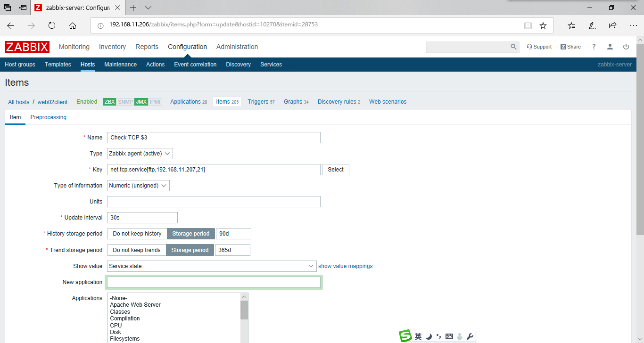The width and height of the screenshot is (644, 343).
Task: Click the Zabbix search magnifier icon
Action: (x=514, y=47)
